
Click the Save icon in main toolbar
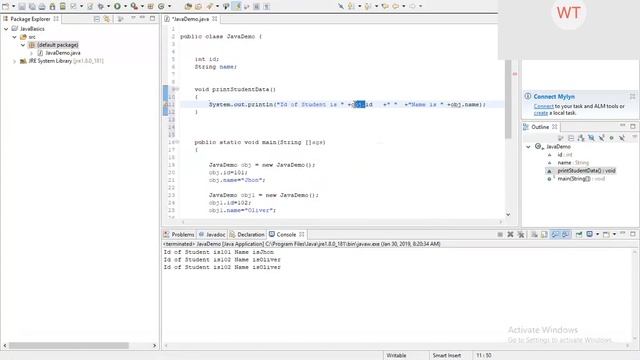22,6
